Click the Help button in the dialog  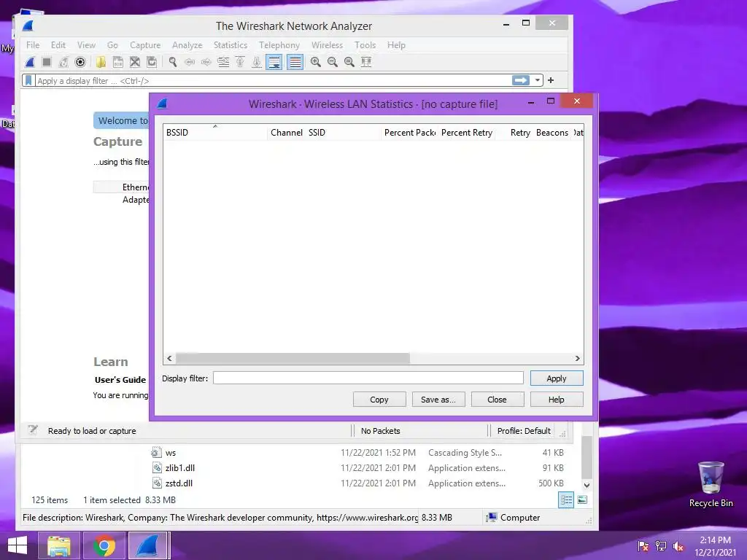[x=557, y=400]
